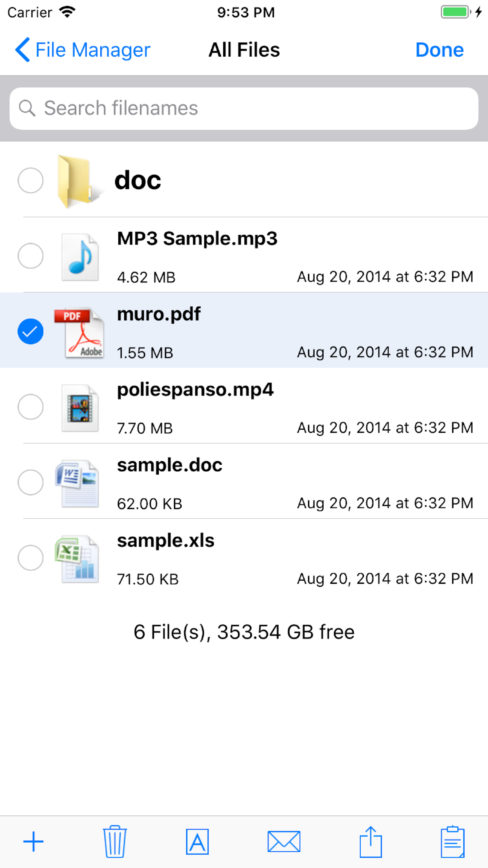This screenshot has width=488, height=868.
Task: Tap Done in the top right corner
Action: 439,50
